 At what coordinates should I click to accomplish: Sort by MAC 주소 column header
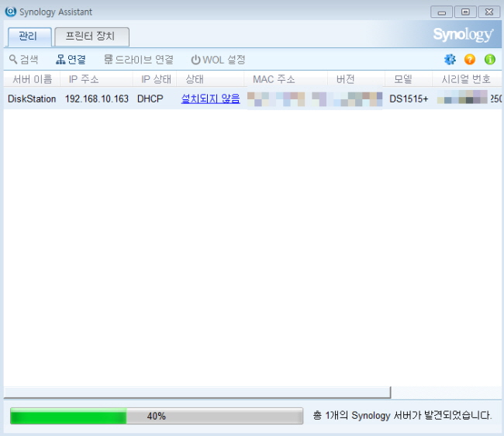click(286, 79)
